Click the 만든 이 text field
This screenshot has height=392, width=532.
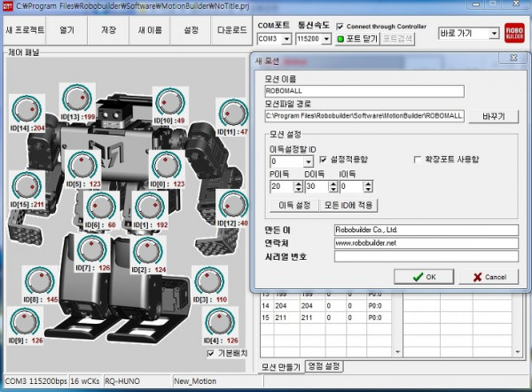426,230
